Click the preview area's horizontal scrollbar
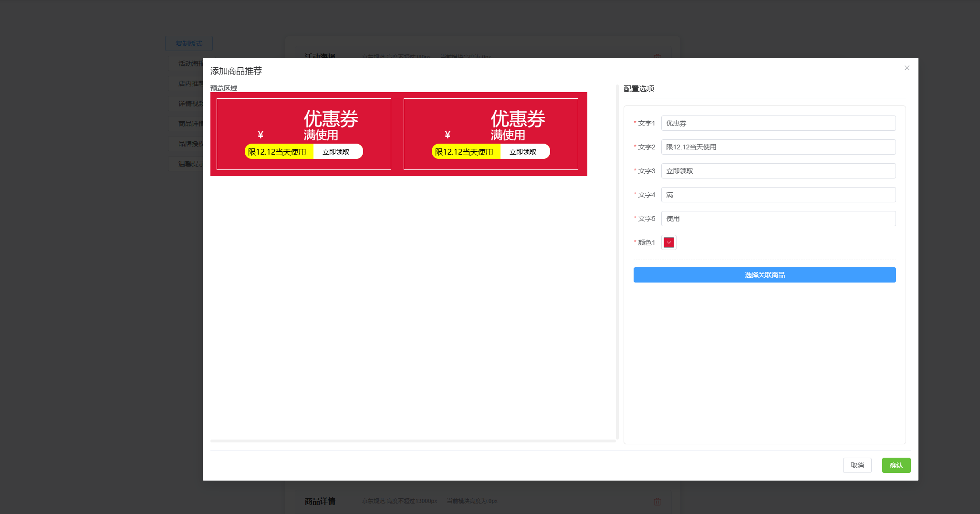Screen dimensions: 980x514 click(413, 441)
